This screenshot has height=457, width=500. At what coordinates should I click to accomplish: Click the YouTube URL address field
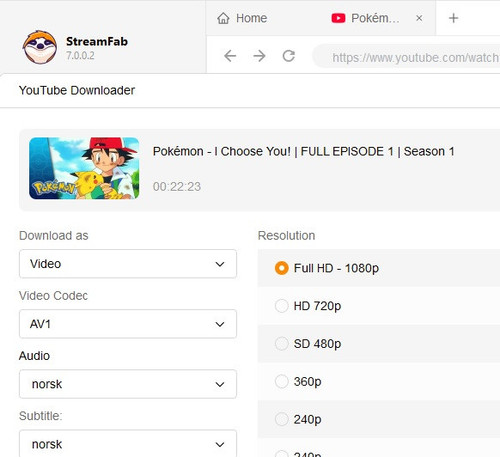pos(407,57)
